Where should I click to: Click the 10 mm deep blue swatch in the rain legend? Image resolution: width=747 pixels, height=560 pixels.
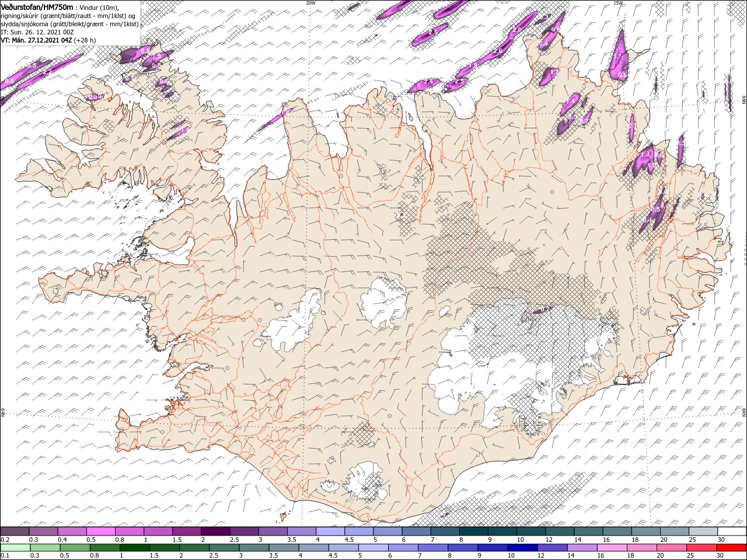(522, 548)
